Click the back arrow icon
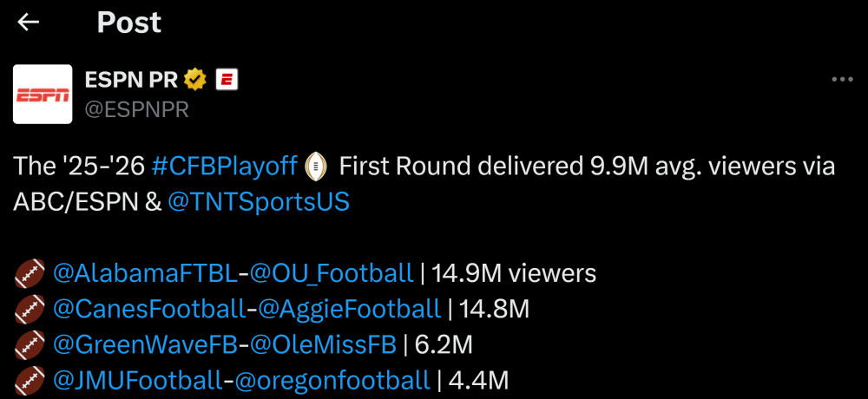868x399 pixels. pyautogui.click(x=29, y=23)
